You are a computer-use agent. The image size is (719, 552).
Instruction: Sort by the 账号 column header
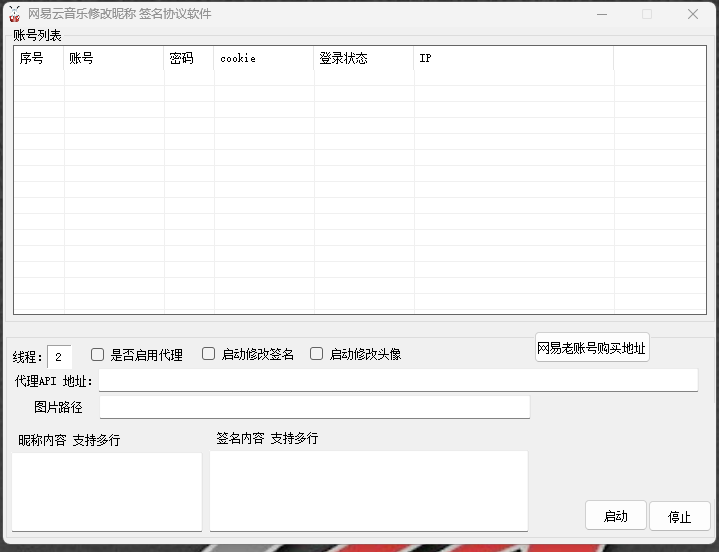tap(113, 59)
